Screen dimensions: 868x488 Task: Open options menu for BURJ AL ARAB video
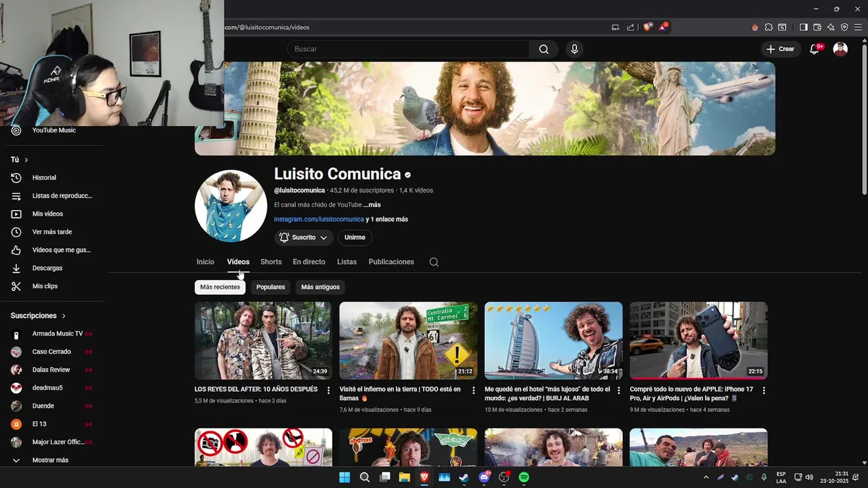(x=618, y=390)
